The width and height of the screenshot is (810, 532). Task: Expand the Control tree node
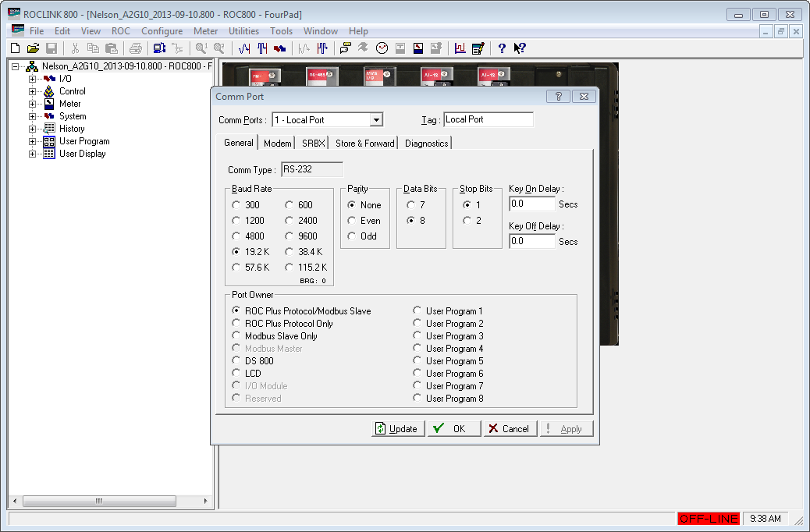pos(32,91)
